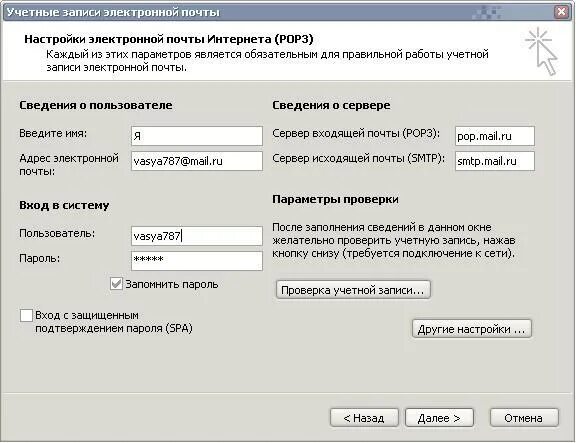Open the 'Другие настройки ...' dialog
The image size is (576, 443).
pos(472,329)
